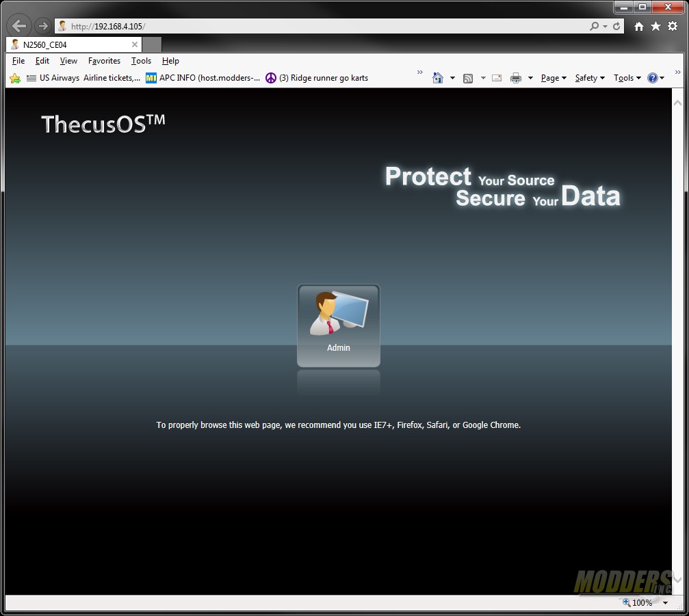
Task: Show more favorites bar chevron
Action: click(419, 72)
